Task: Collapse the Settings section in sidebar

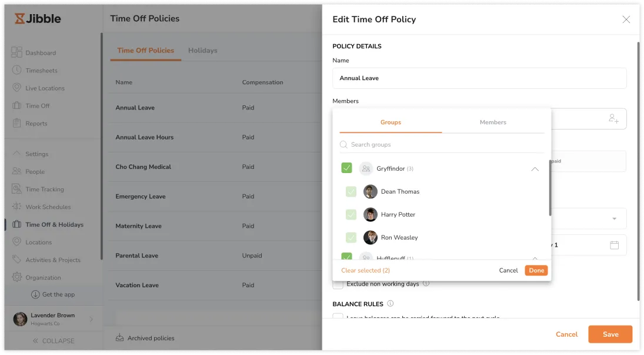Action: 16,154
